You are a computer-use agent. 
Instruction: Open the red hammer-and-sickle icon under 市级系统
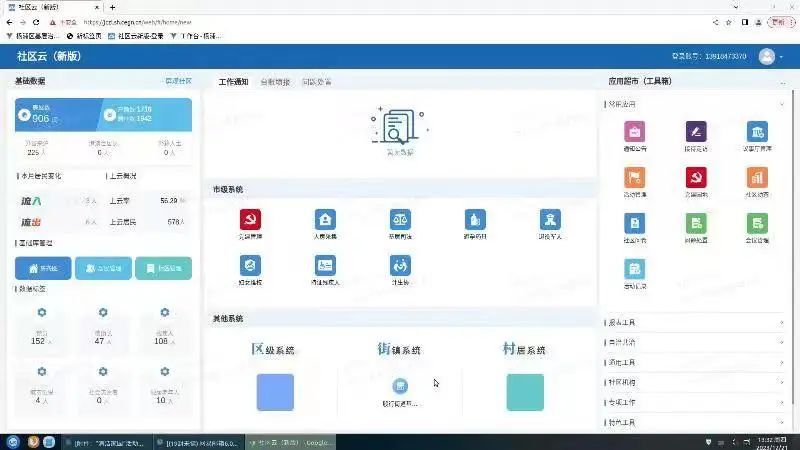(250, 219)
